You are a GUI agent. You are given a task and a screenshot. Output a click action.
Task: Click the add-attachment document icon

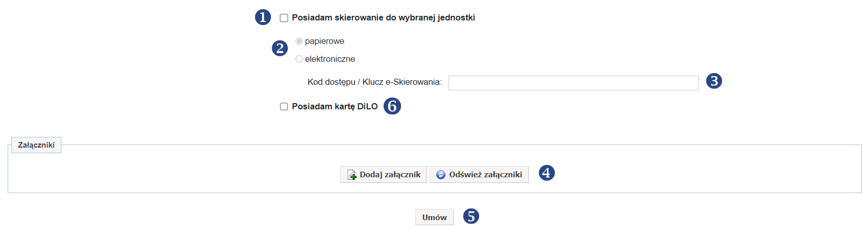coord(352,175)
